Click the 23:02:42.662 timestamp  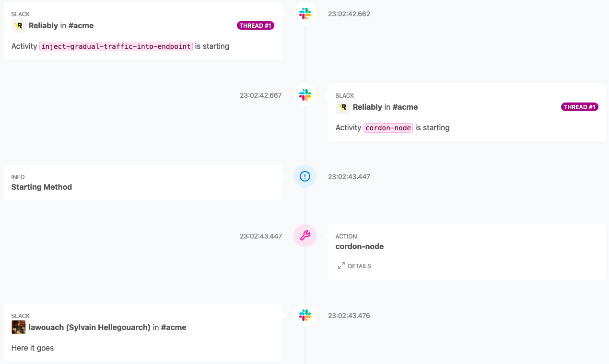[x=349, y=14]
